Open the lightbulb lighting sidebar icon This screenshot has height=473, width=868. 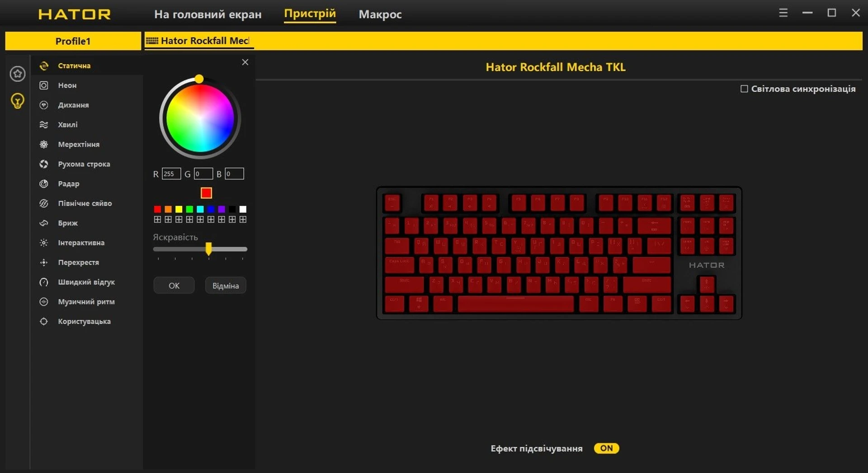(18, 101)
